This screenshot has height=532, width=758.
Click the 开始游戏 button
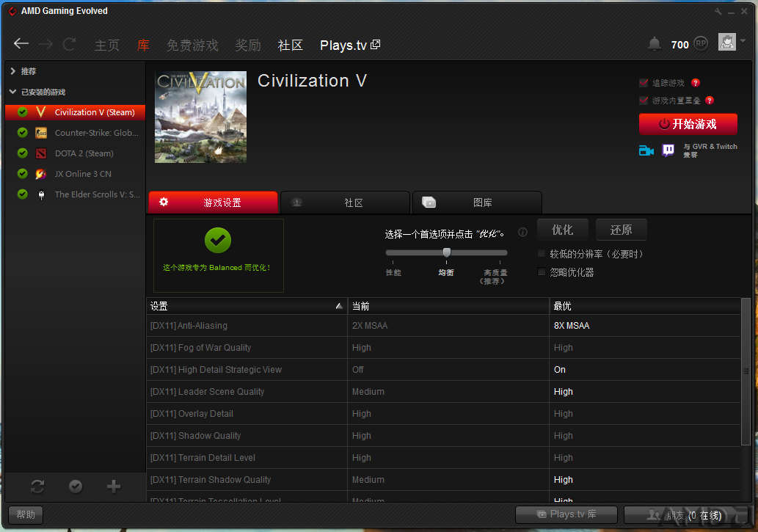(x=688, y=124)
